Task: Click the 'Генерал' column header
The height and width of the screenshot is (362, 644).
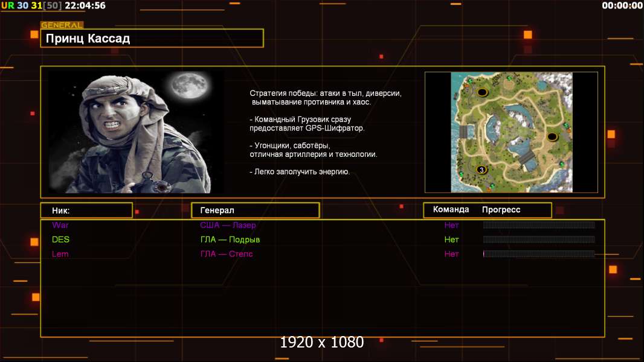Action: (x=256, y=211)
